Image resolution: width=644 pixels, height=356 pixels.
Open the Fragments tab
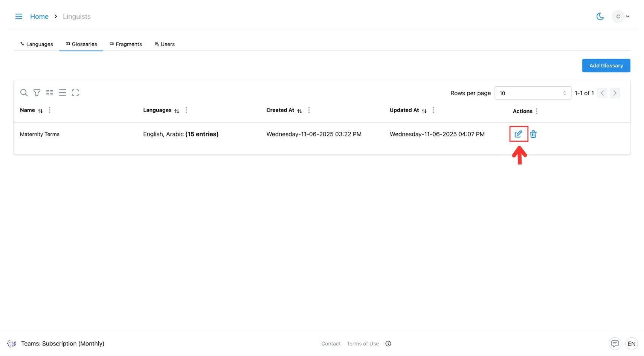point(126,44)
